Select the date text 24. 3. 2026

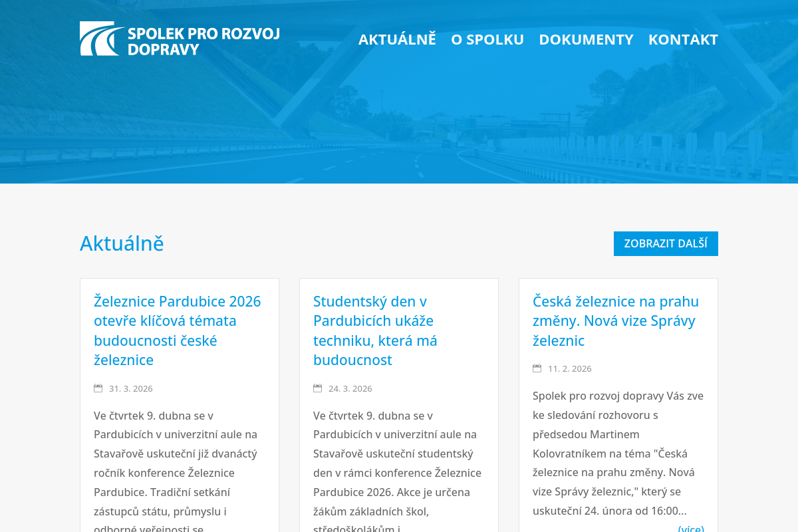click(350, 388)
